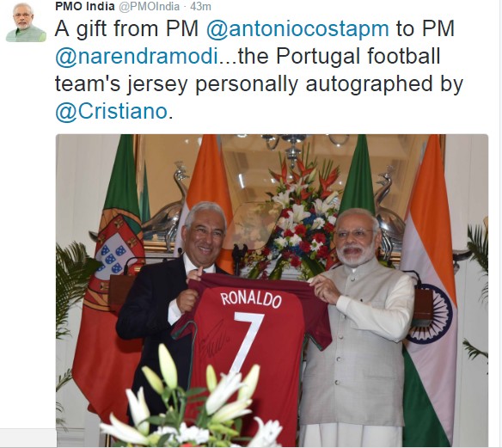
Task: Open the @Cristiano mention
Action: tap(112, 112)
